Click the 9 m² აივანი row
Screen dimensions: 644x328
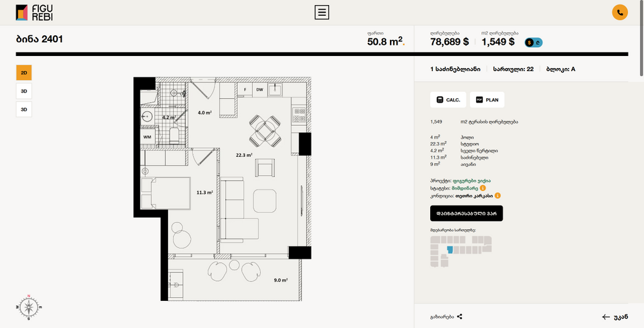pos(453,164)
